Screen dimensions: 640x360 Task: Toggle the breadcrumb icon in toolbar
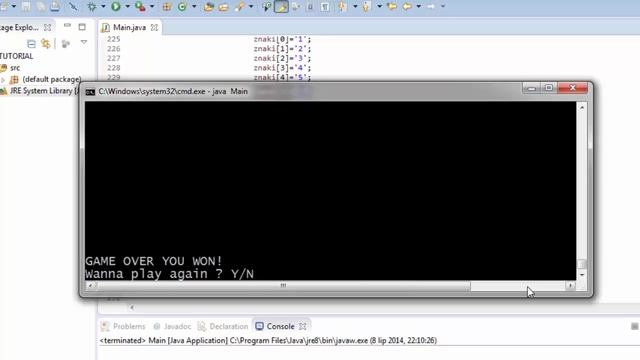pyautogui.click(x=267, y=6)
